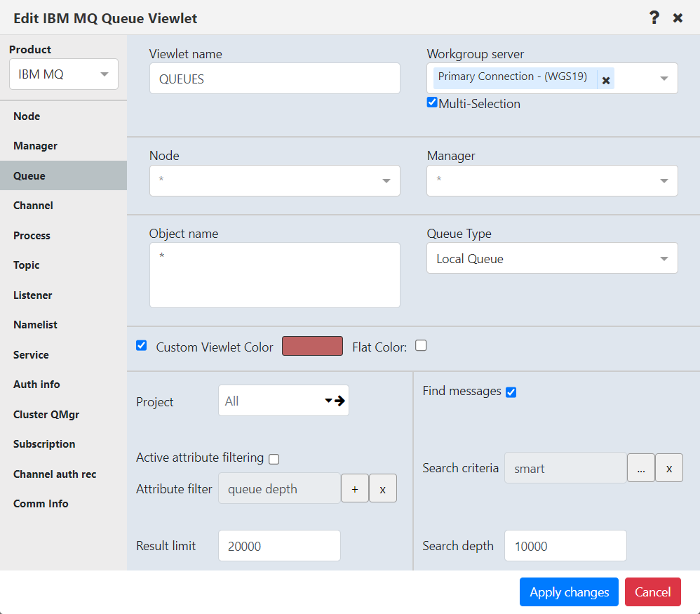Screen dimensions: 700x614
Task: Enable the Flat Color checkbox
Action: [x=421, y=346]
